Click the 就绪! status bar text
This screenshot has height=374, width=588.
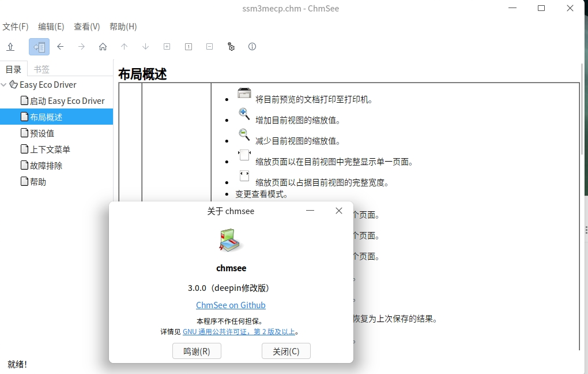point(17,364)
